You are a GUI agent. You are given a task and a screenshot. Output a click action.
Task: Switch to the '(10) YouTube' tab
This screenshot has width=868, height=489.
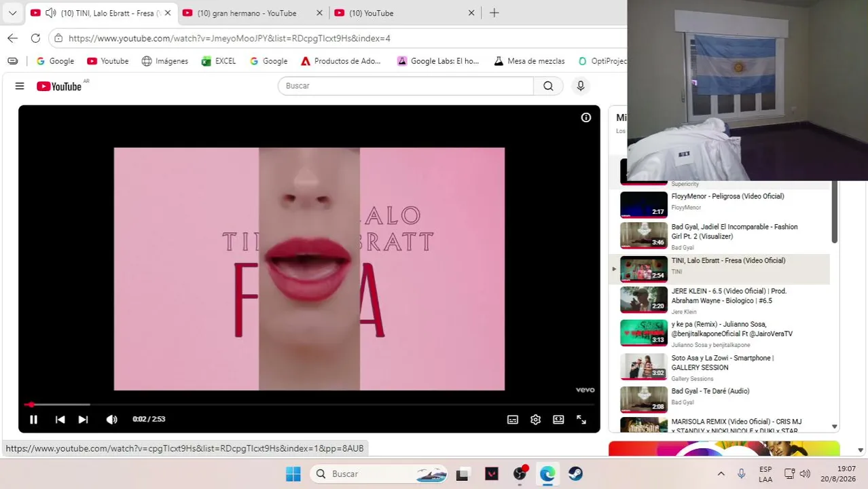[371, 13]
